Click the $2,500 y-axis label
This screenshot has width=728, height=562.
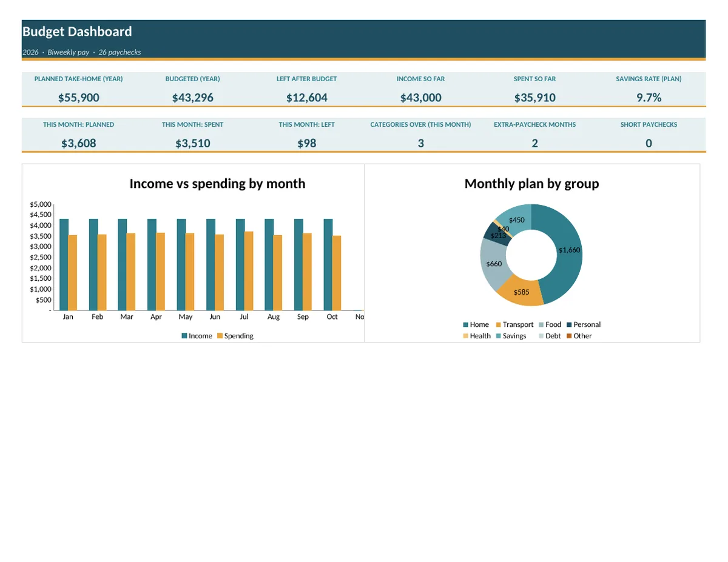41,258
